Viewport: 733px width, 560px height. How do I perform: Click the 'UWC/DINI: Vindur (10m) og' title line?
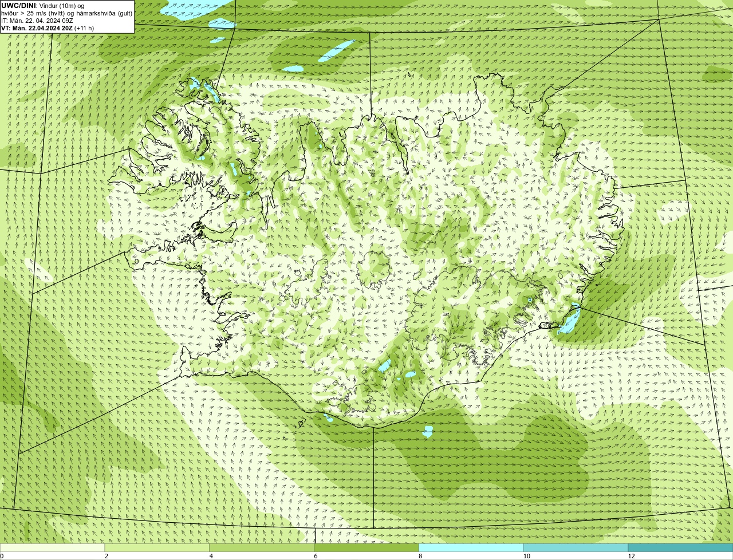point(43,6)
